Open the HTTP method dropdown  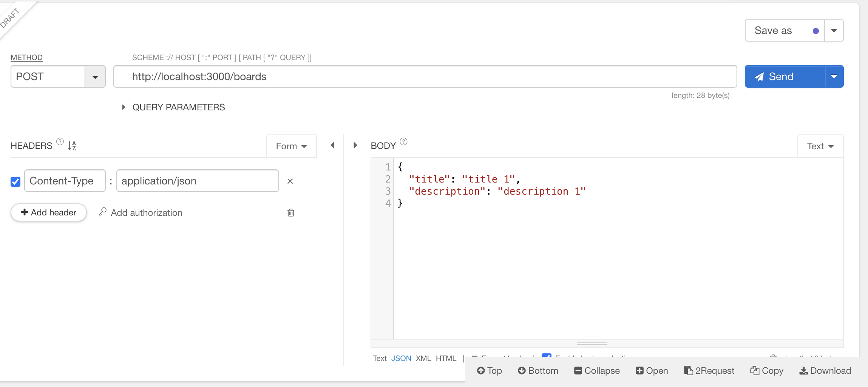[95, 77]
